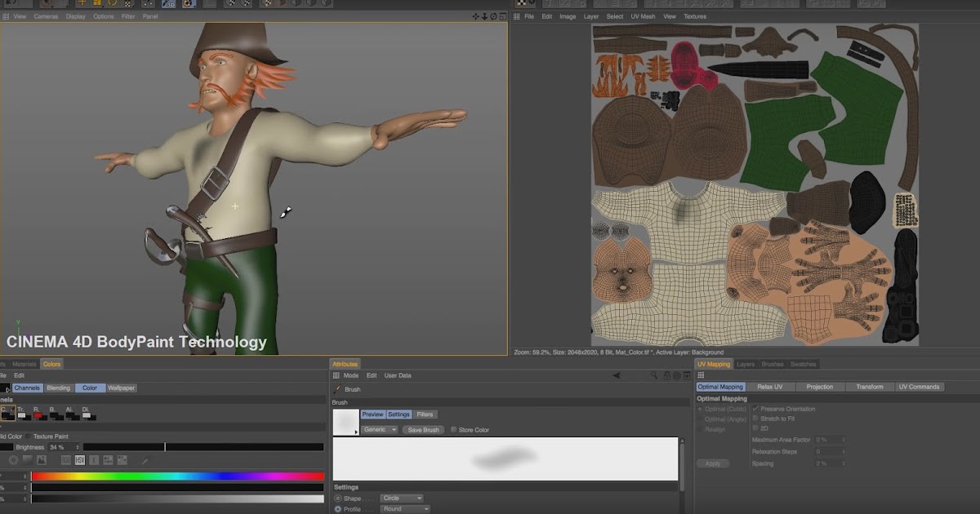
Task: Click the Save Brush button
Action: tap(423, 429)
